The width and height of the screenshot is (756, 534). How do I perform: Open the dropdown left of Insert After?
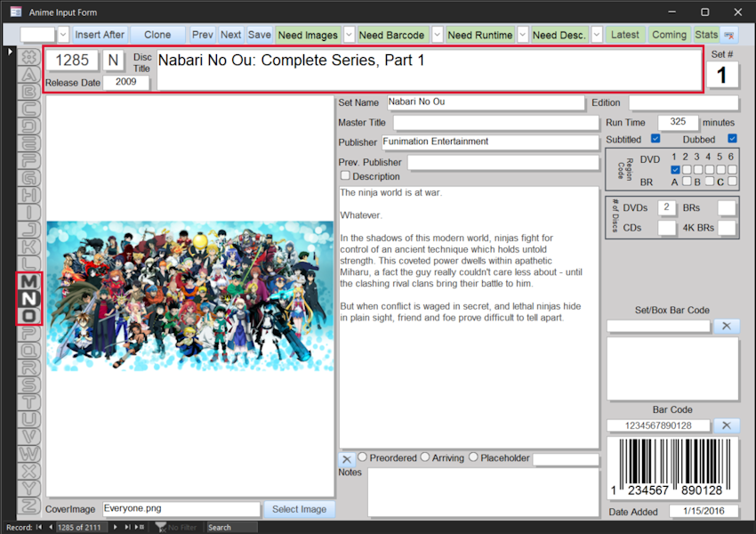[x=63, y=35]
